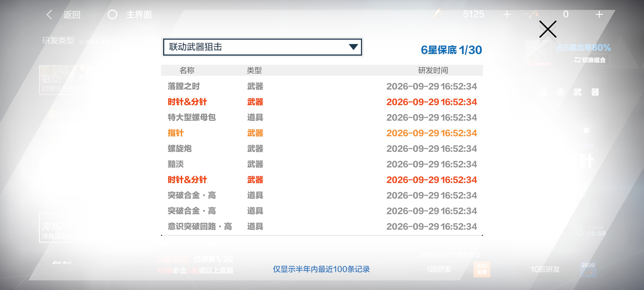Click the 占6星出率80% label

pos(584,48)
